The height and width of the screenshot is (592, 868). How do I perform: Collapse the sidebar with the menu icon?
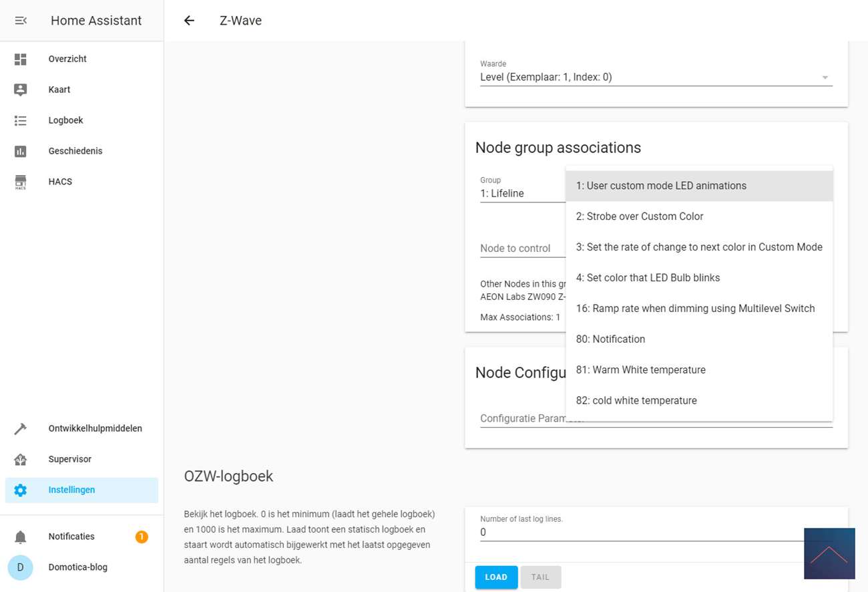coord(21,21)
